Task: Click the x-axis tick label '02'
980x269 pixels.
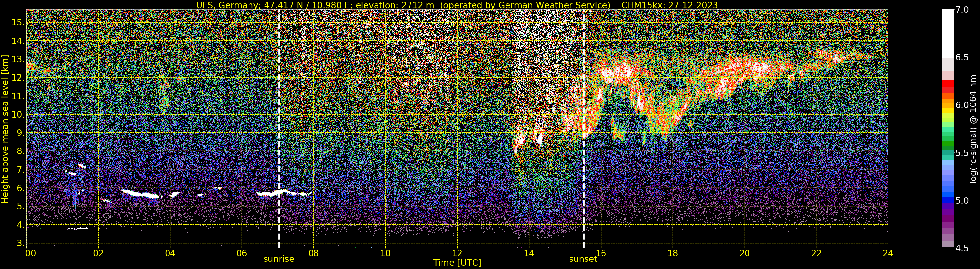Action: click(98, 253)
